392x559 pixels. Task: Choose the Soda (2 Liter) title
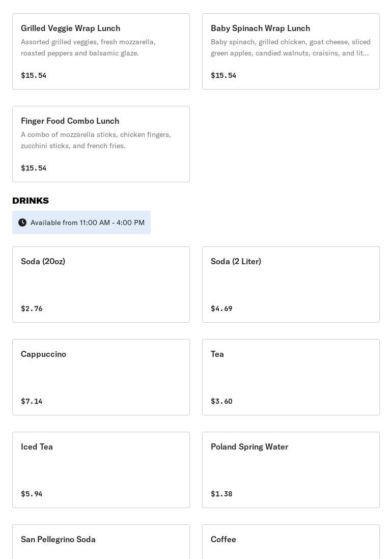(236, 261)
